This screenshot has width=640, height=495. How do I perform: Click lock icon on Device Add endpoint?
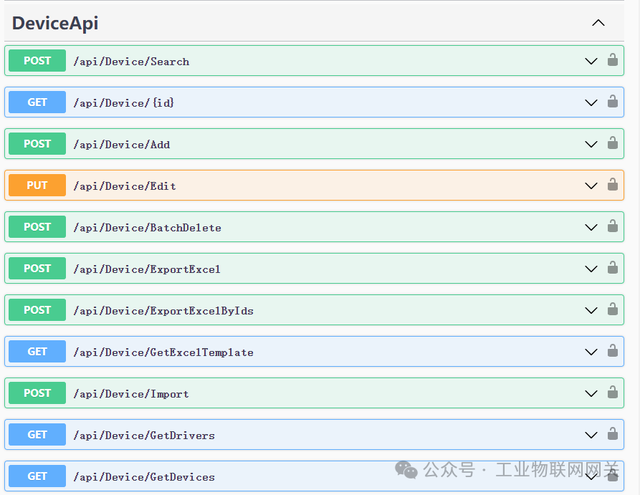[x=613, y=143]
